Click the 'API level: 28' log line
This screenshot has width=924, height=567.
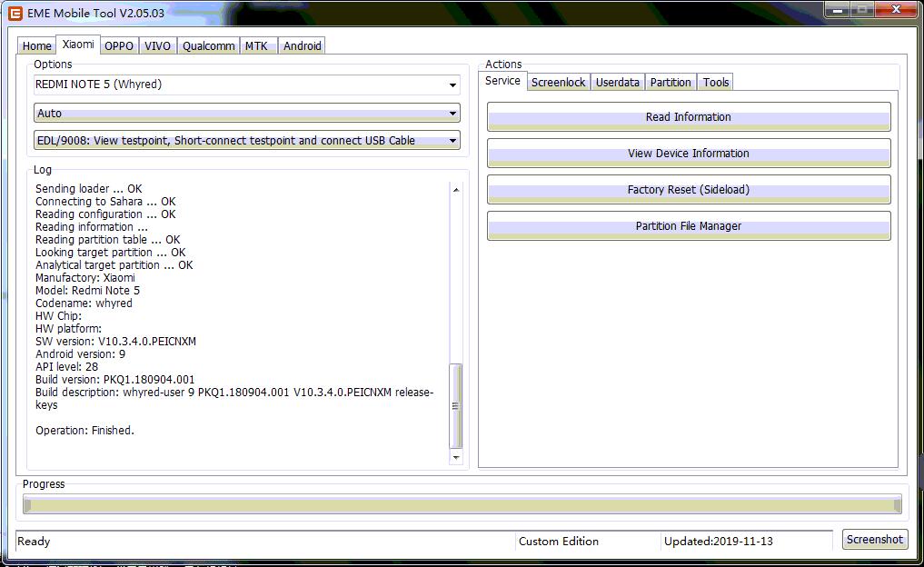pos(66,366)
